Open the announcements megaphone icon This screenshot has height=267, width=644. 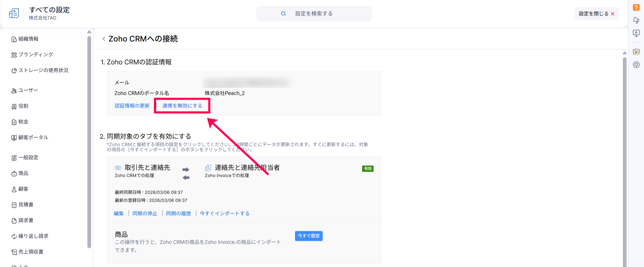click(636, 20)
